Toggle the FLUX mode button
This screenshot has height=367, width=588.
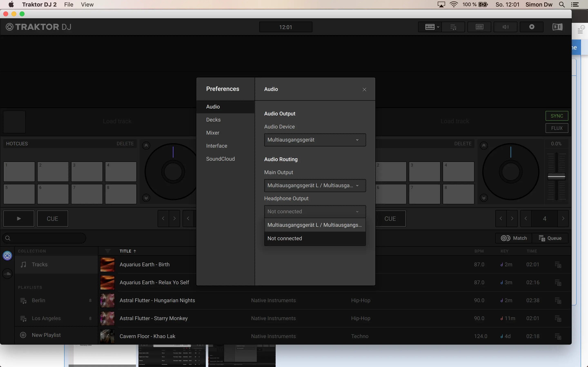click(557, 128)
